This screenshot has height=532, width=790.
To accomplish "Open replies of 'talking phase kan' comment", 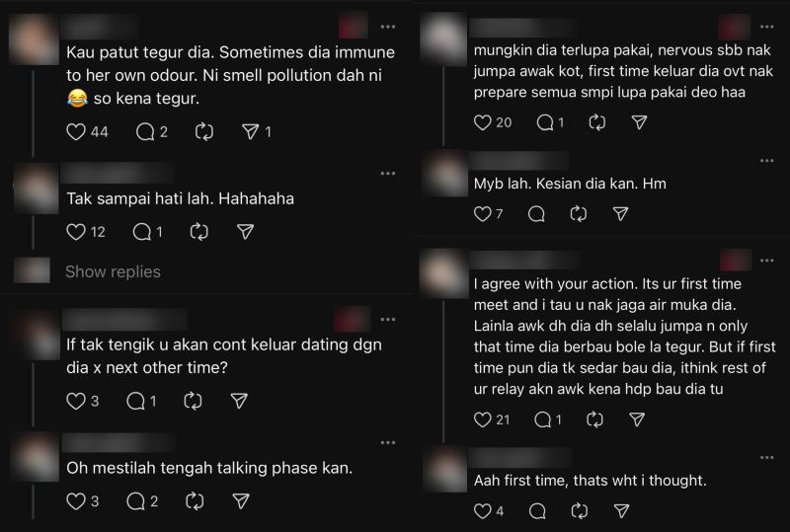I will click(135, 501).
